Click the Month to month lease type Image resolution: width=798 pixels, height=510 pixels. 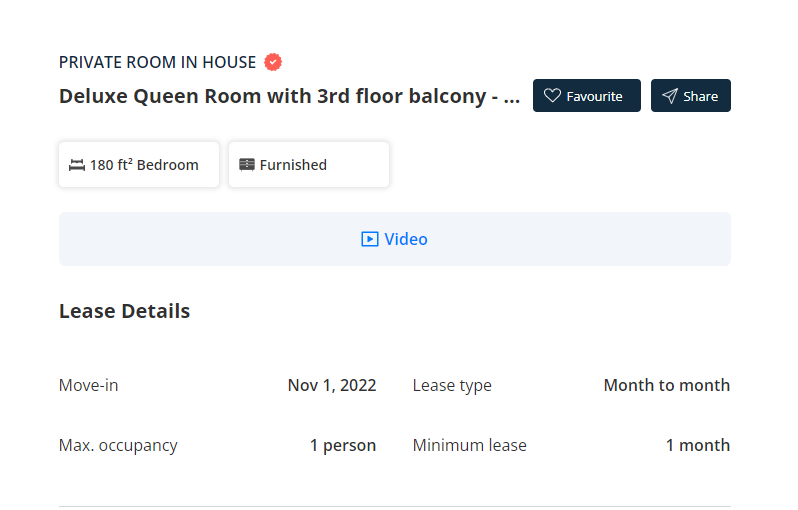click(x=667, y=385)
